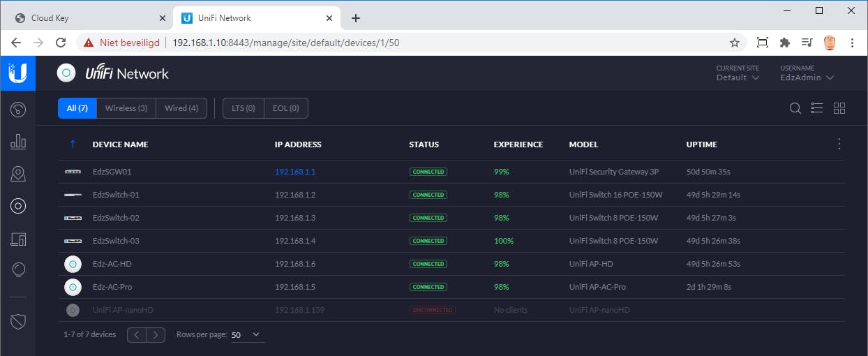Click the sort arrow in table header

[x=73, y=144]
